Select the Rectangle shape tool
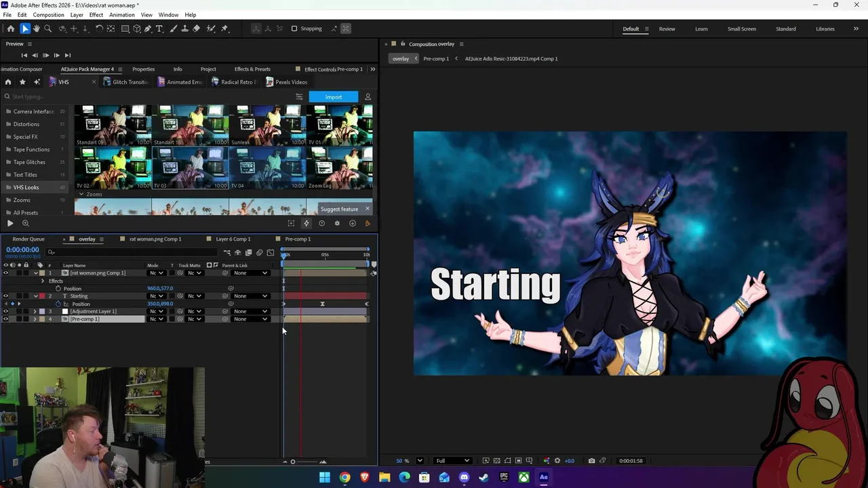 click(125, 28)
